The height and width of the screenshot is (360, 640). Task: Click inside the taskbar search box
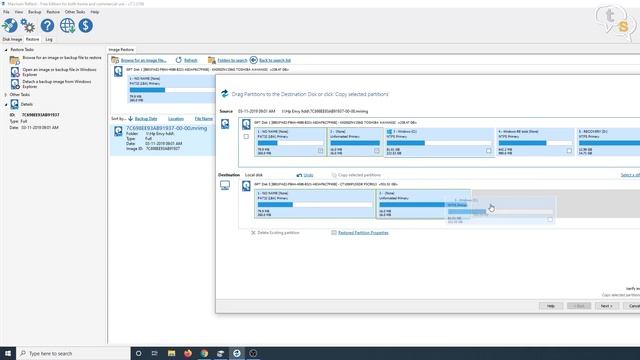[73, 353]
